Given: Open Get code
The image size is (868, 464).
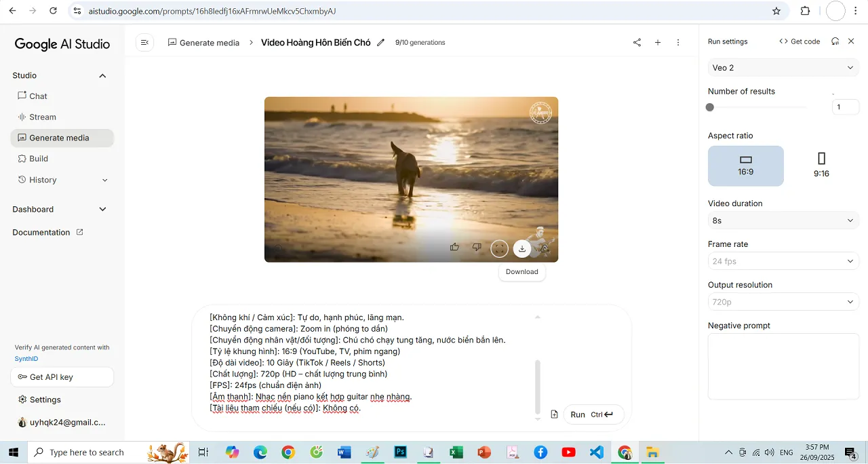Looking at the screenshot, I should point(800,41).
